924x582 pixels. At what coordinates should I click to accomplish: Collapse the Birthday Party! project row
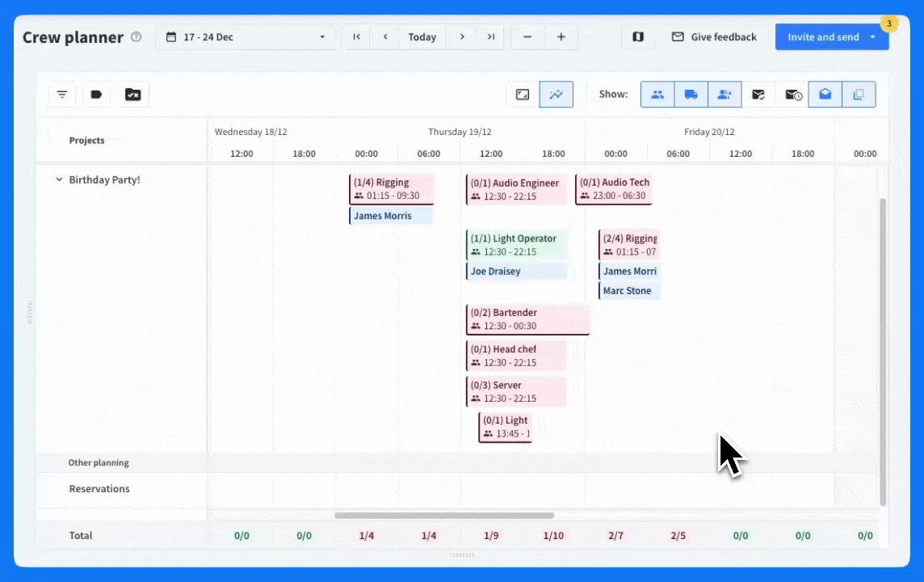(59, 179)
